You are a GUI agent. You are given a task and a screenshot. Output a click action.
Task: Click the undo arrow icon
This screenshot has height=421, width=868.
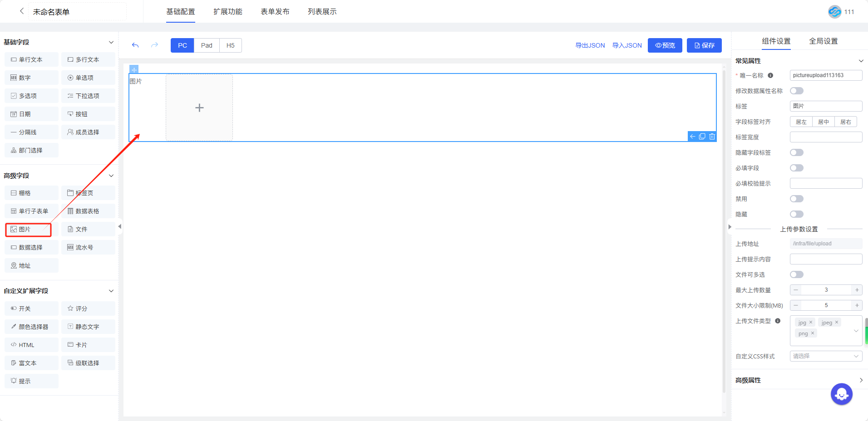tap(135, 45)
